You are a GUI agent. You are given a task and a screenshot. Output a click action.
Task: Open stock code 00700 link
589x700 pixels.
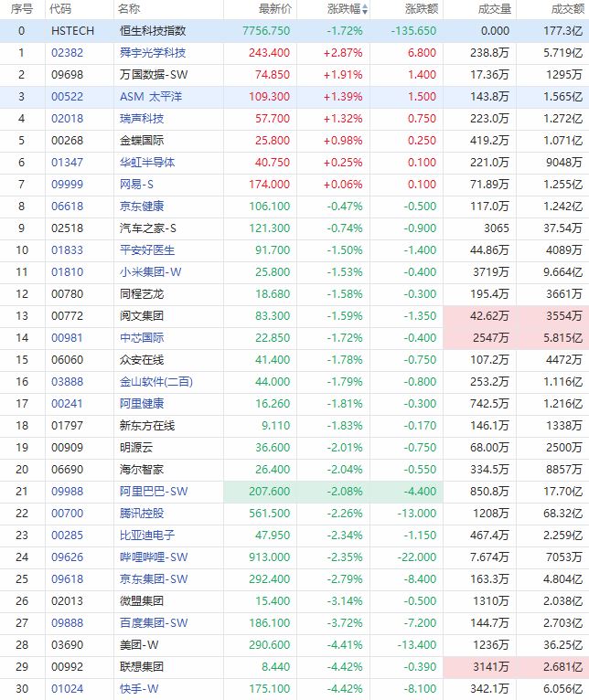[x=67, y=513]
